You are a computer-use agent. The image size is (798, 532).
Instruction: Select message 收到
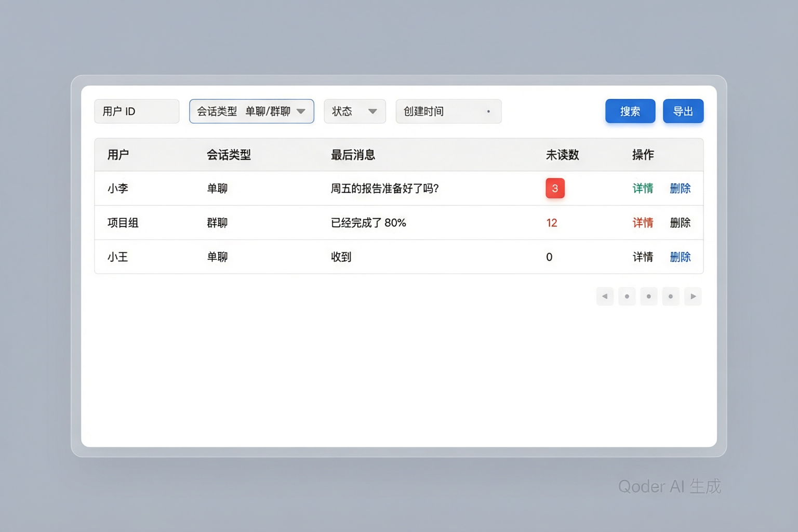[x=341, y=257]
